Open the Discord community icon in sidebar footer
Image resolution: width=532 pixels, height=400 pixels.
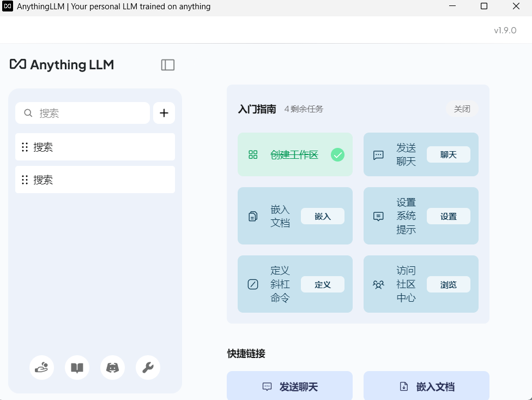coord(112,367)
